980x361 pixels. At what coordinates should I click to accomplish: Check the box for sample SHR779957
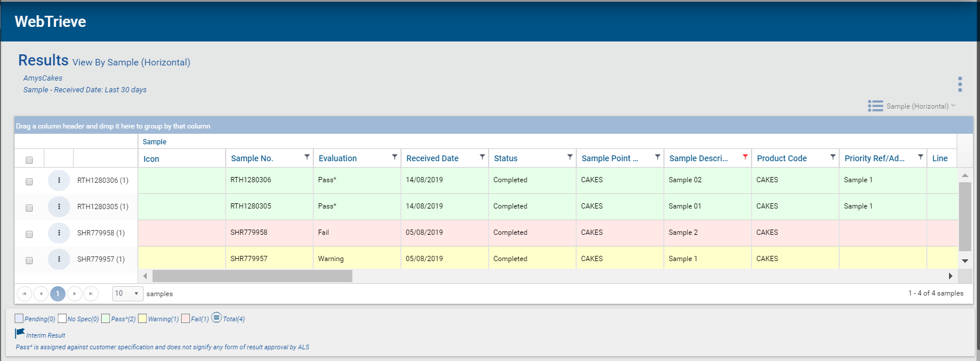(29, 261)
